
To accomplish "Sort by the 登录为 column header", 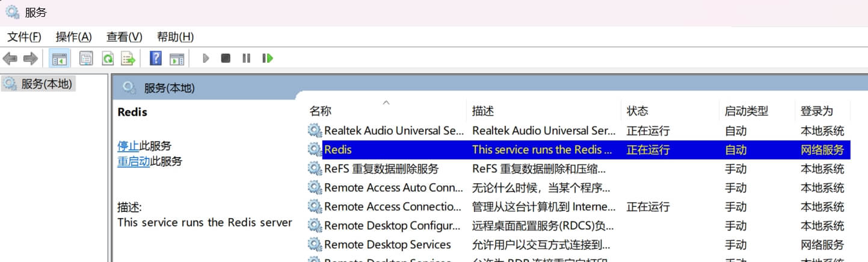I will click(x=817, y=111).
